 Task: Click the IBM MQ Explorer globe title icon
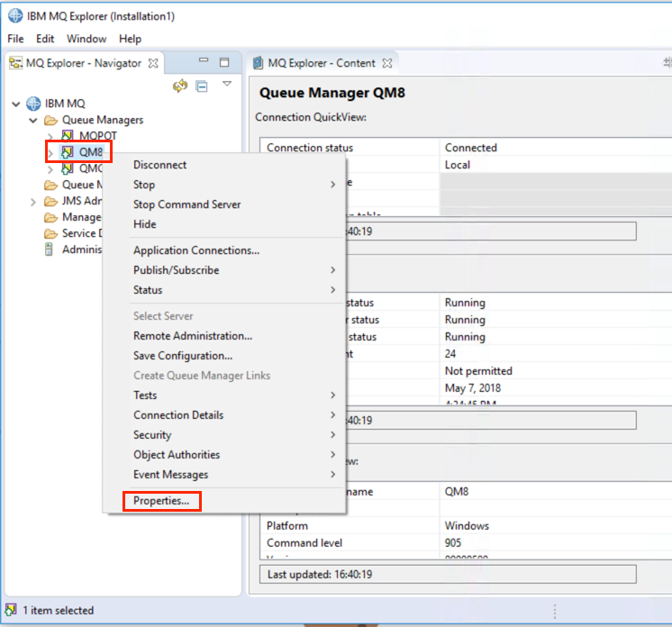tap(15, 15)
